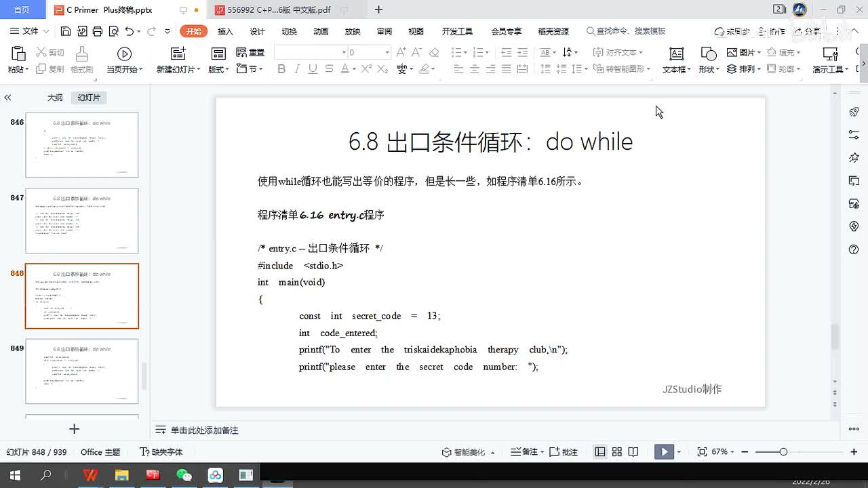Click the Format Painter (格式刷) icon

[82, 54]
